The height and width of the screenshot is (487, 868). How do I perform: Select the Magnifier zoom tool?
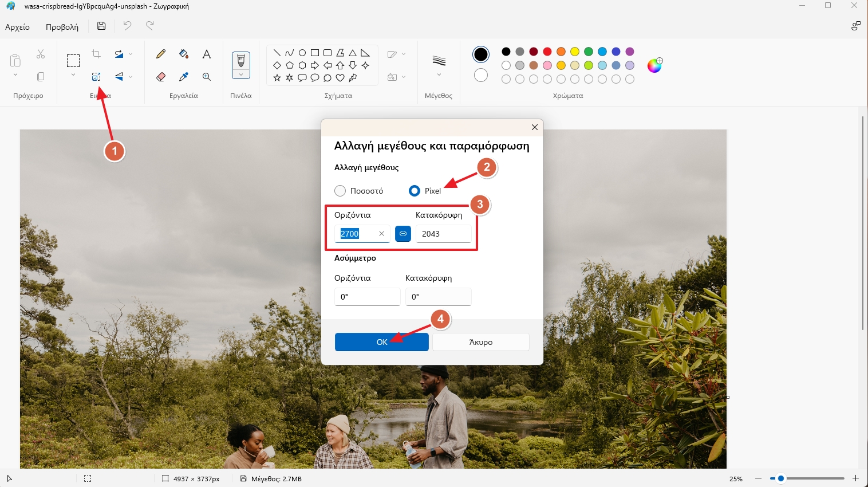207,77
